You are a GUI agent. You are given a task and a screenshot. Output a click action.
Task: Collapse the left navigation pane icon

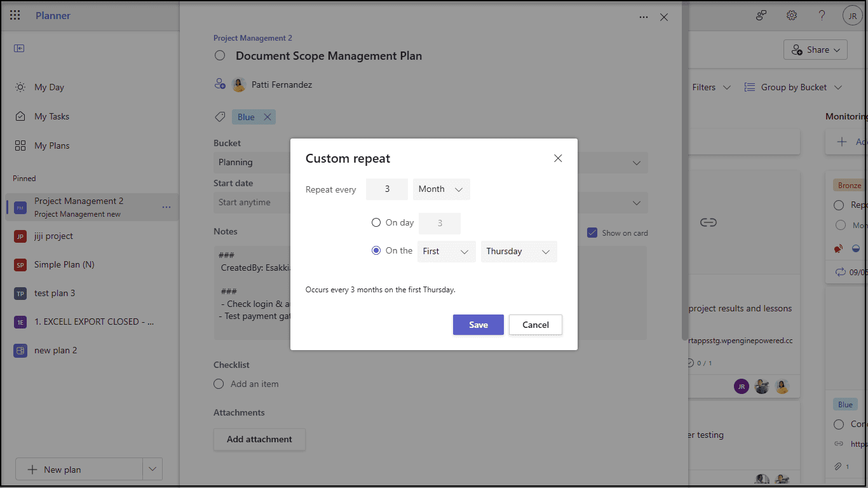(x=19, y=48)
